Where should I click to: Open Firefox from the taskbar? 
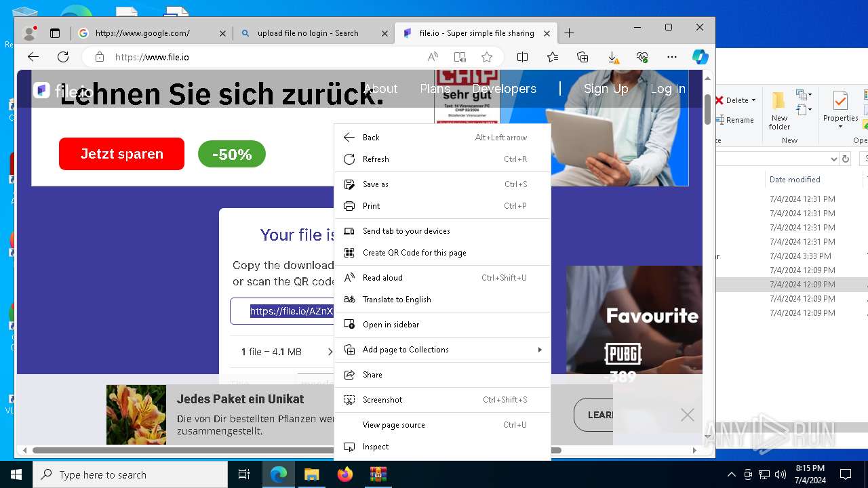(345, 474)
